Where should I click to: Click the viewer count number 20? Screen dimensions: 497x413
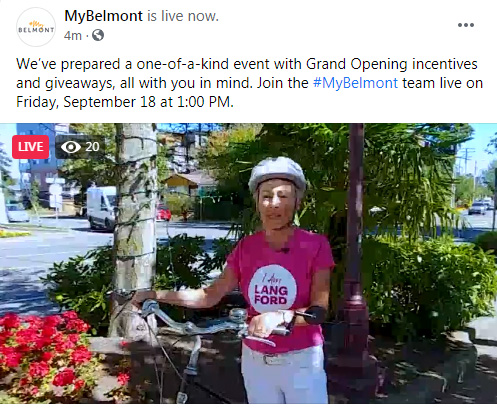point(92,147)
